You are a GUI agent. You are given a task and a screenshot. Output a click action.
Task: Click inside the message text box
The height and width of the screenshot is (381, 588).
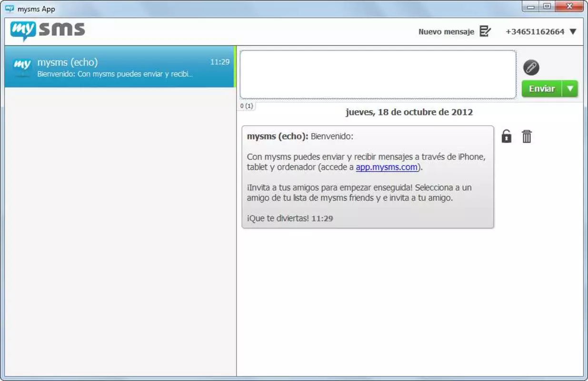click(378, 74)
